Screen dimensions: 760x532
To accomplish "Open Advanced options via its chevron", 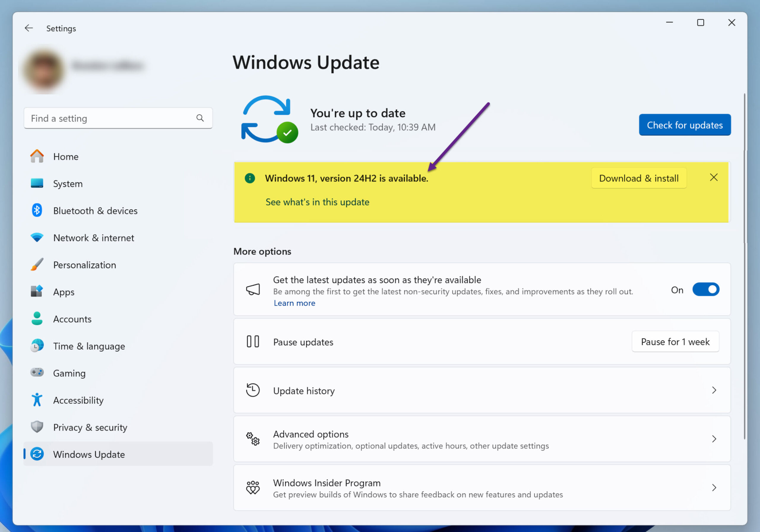I will [714, 439].
